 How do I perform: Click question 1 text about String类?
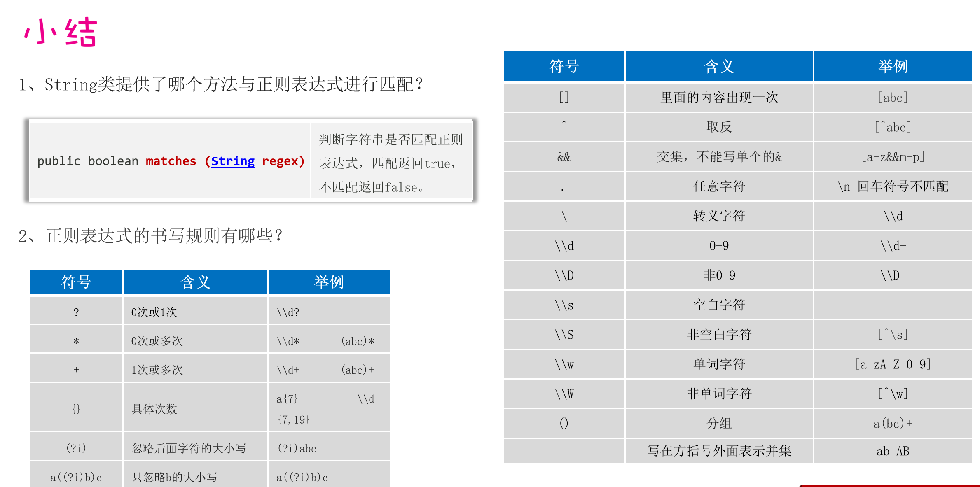[221, 84]
